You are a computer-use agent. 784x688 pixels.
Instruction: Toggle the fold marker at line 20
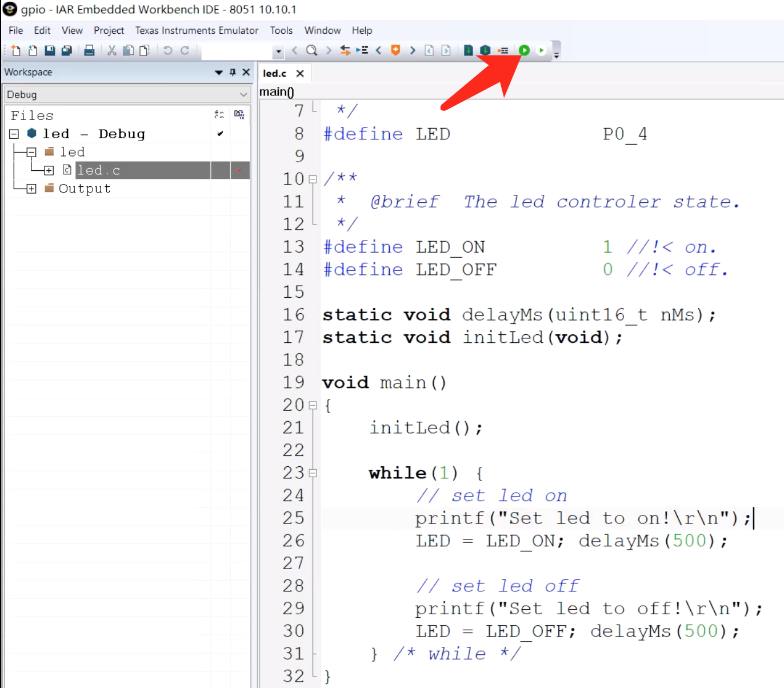[313, 405]
